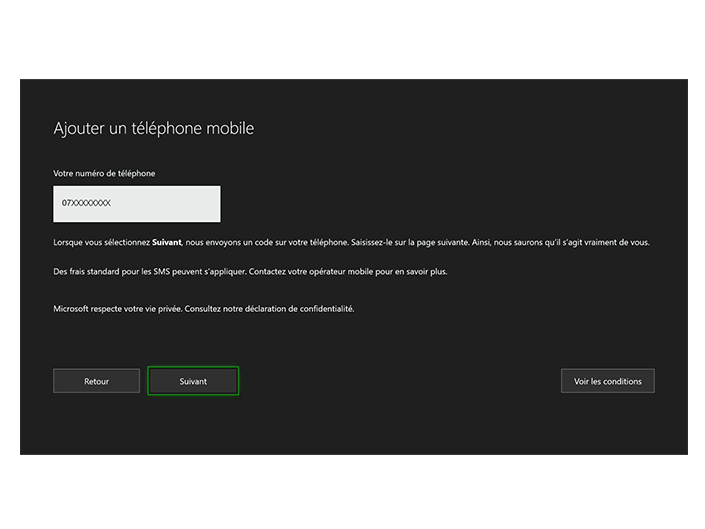Click the privacy text starting 'Microsoft respecte votre vie privée'
This screenshot has width=705, height=529.
[204, 309]
